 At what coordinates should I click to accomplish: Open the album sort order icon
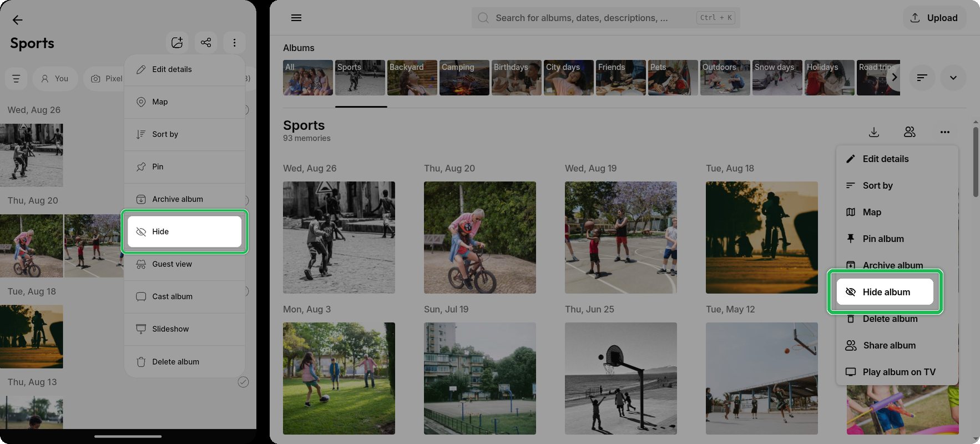click(x=922, y=78)
